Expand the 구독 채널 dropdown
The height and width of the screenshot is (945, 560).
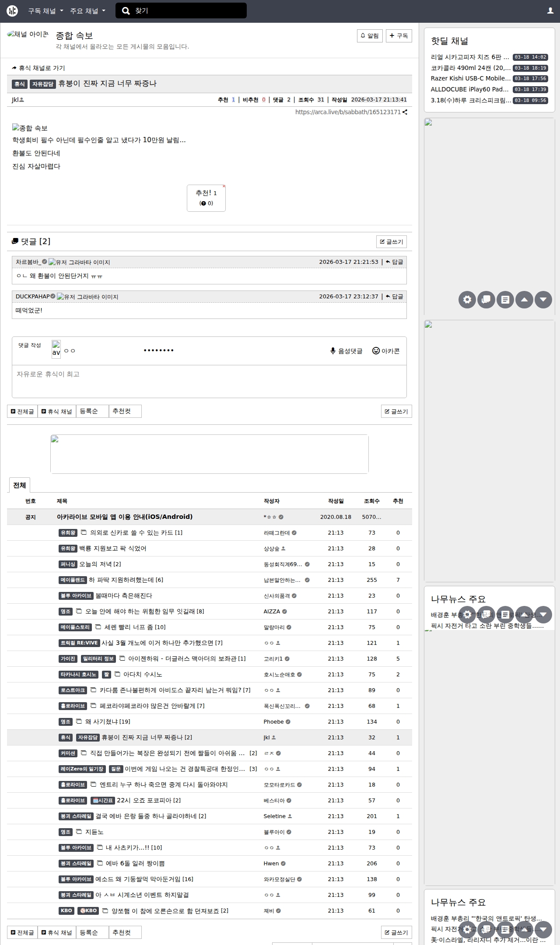[45, 11]
